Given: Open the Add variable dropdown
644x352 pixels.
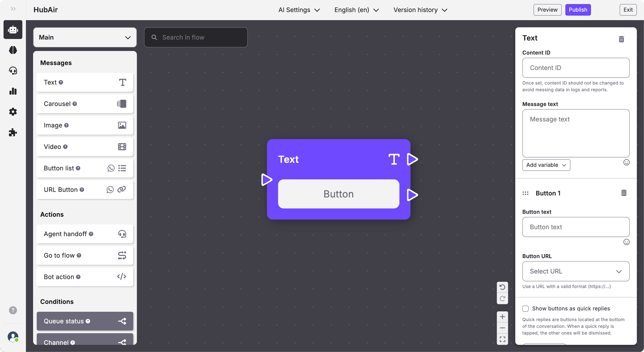Looking at the screenshot, I should (x=546, y=165).
